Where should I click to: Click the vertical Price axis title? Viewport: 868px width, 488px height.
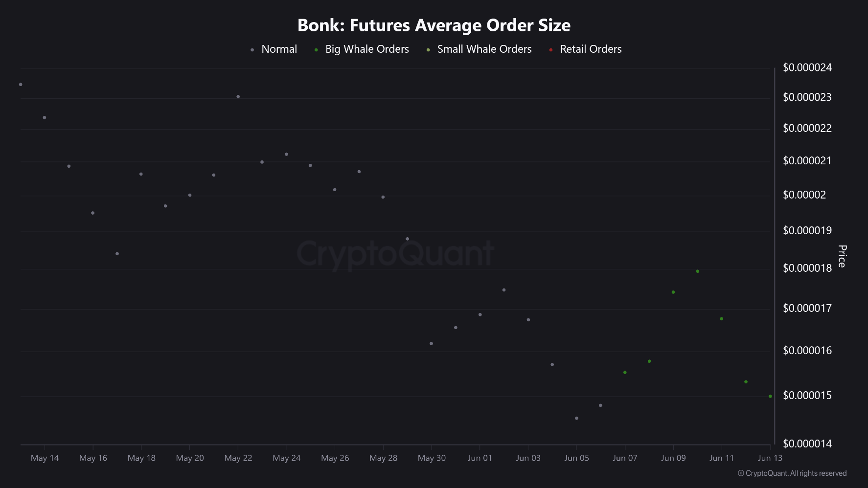842,256
